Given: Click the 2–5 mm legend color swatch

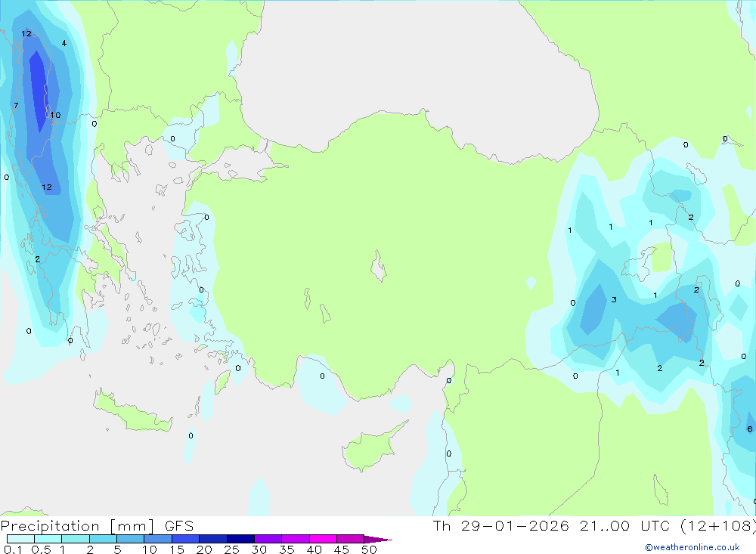Looking at the screenshot, I should tap(103, 539).
